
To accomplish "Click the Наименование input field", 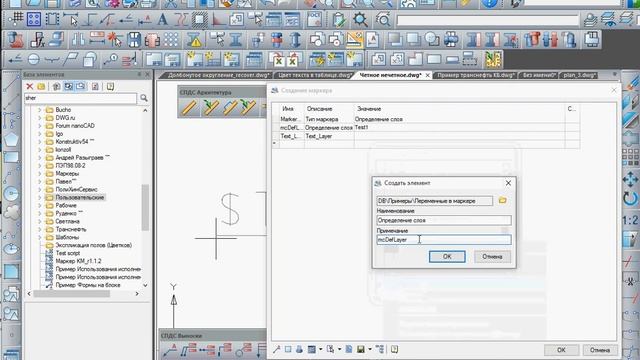I will [x=444, y=220].
